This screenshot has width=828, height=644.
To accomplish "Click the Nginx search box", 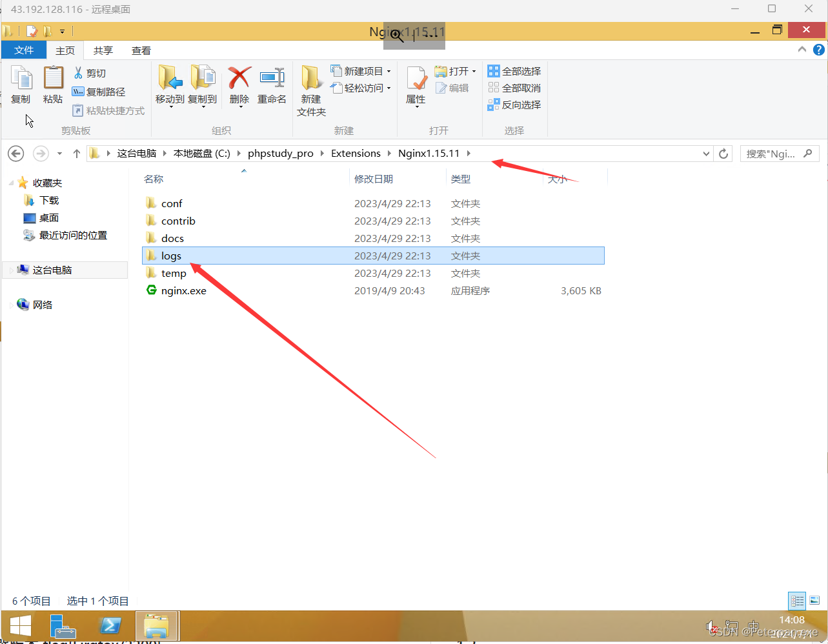I will pos(780,154).
